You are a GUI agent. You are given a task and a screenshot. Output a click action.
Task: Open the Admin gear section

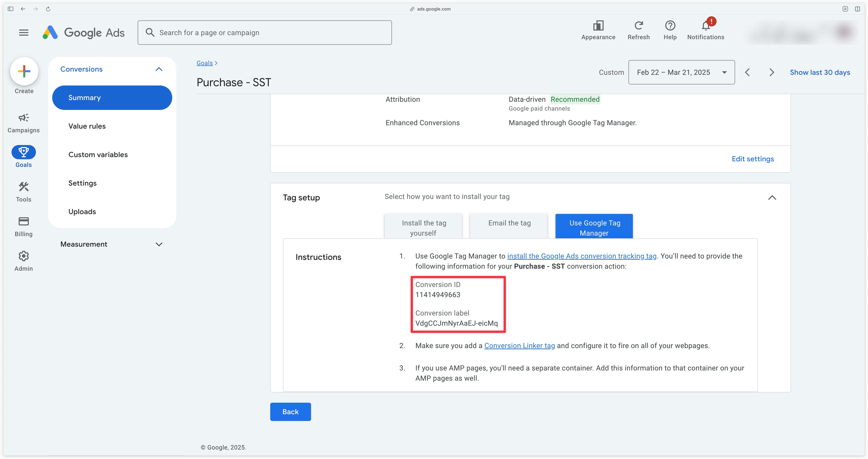pos(24,261)
